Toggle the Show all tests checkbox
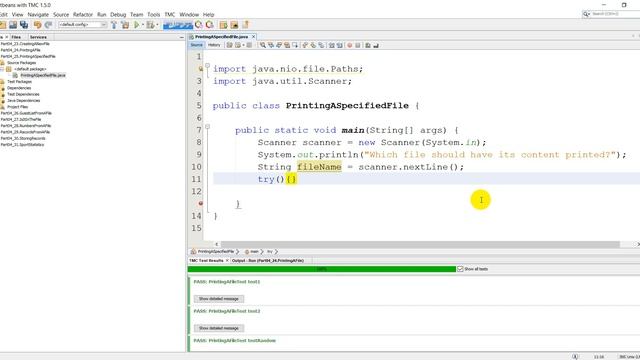The height and width of the screenshot is (360, 640). tap(460, 269)
